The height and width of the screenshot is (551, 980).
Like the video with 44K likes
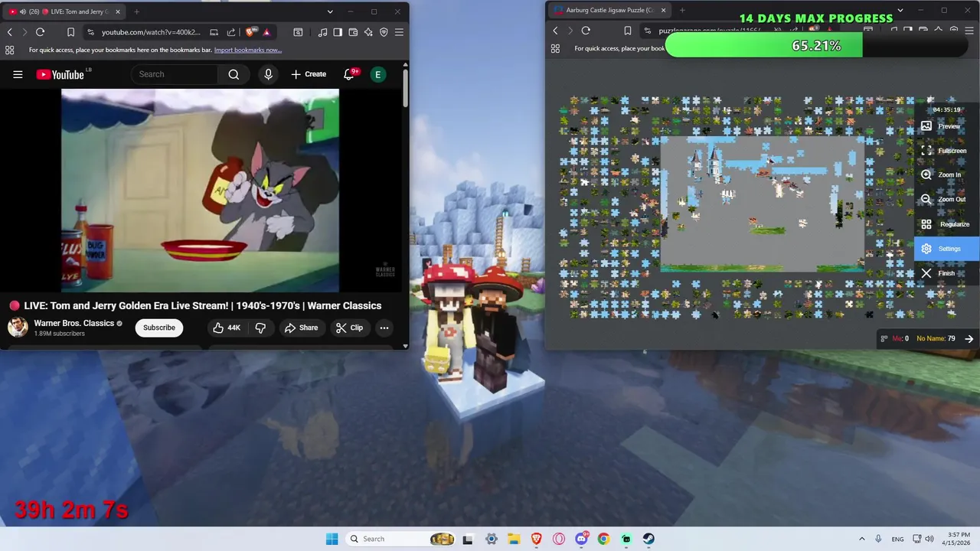pyautogui.click(x=227, y=328)
